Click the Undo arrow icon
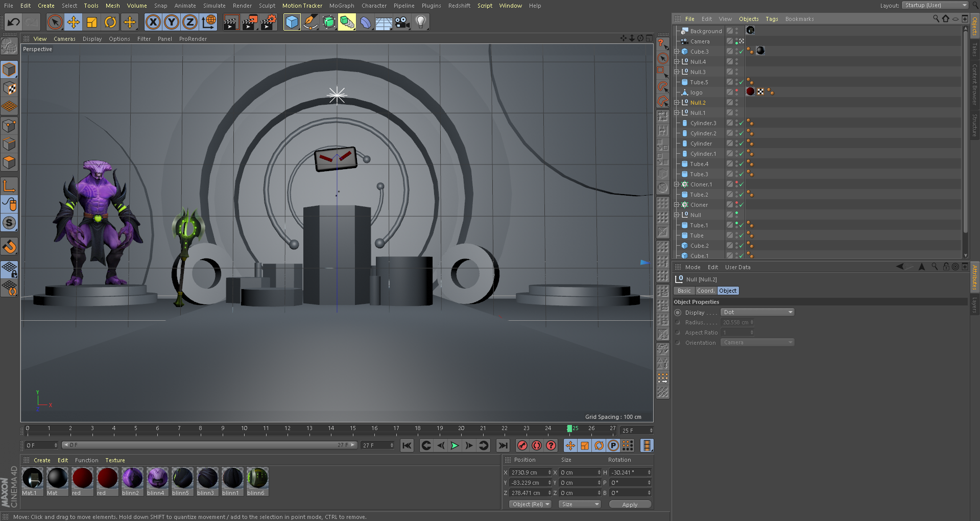Image resolution: width=980 pixels, height=521 pixels. [x=14, y=22]
